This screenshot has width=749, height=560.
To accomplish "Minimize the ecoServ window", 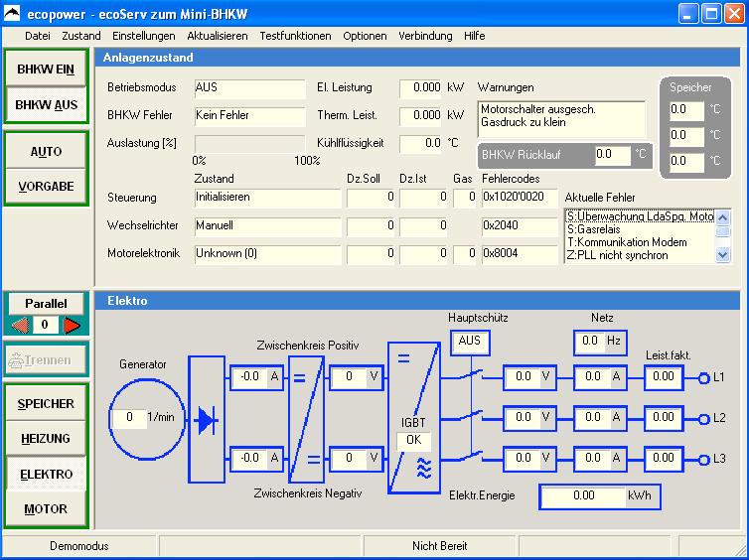I will [x=688, y=14].
